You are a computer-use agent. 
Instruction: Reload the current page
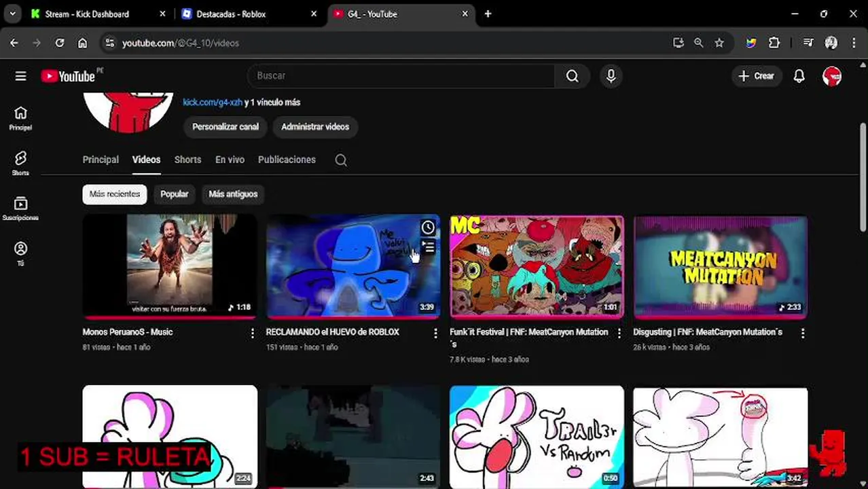(60, 43)
